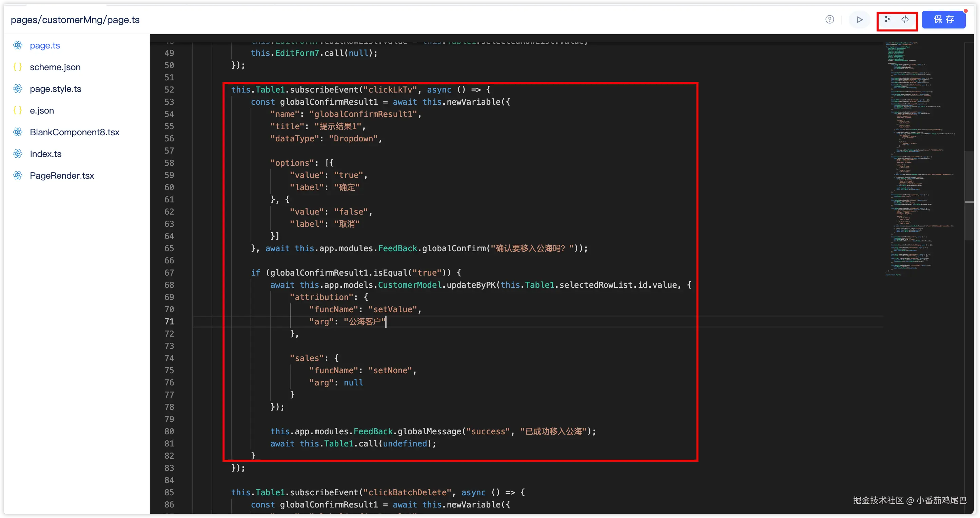Select page.style.ts file
This screenshot has width=980, height=518.
coord(56,89)
